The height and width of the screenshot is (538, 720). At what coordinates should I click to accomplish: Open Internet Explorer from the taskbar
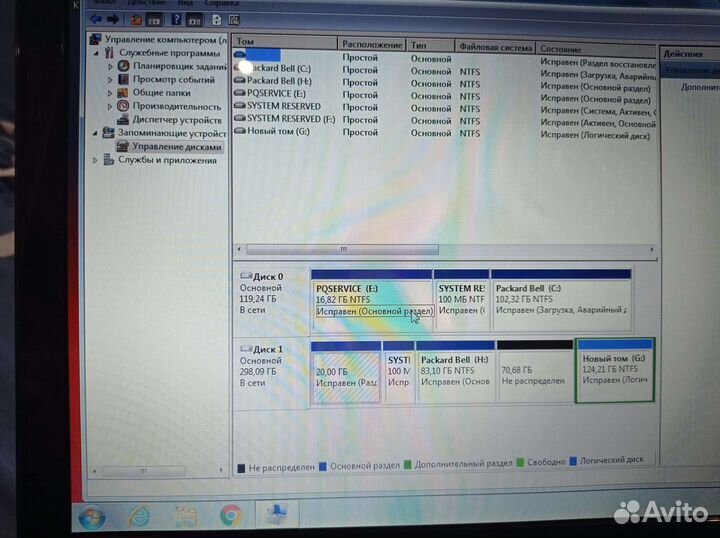pyautogui.click(x=139, y=516)
